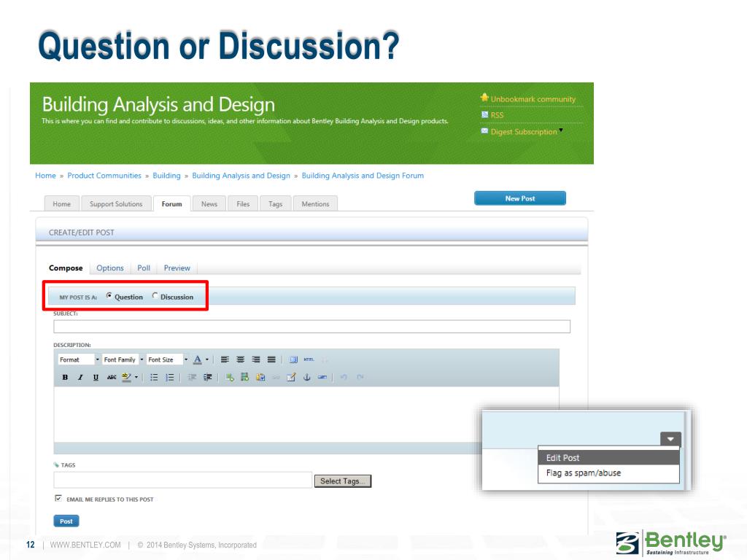Open the Files tab
Screen dimensions: 747x560
pyautogui.click(x=243, y=203)
